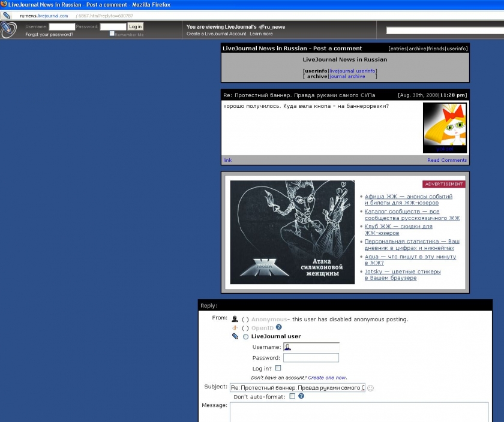Go to entries in journal navigation

[x=398, y=49]
